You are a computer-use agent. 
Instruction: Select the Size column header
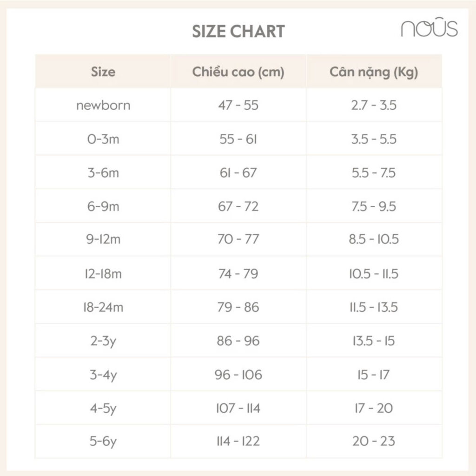tap(103, 72)
